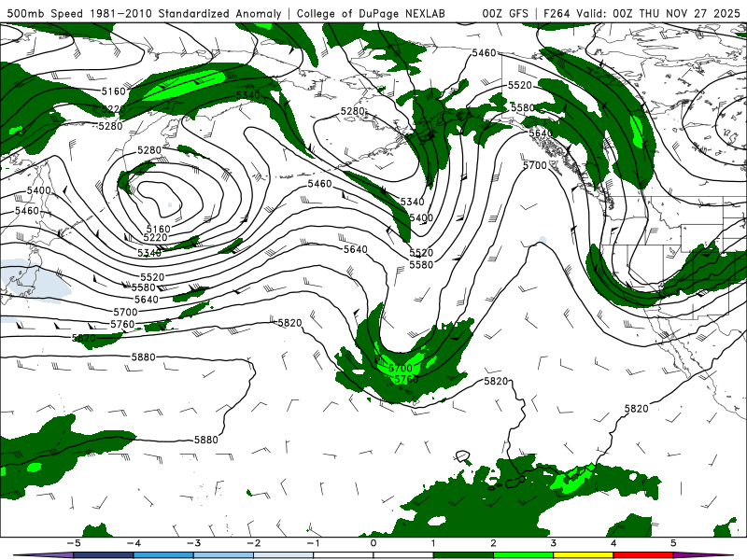Screen dimensions: 747x560
Task: Click the yellow color bar segment
Action: click(x=583, y=555)
